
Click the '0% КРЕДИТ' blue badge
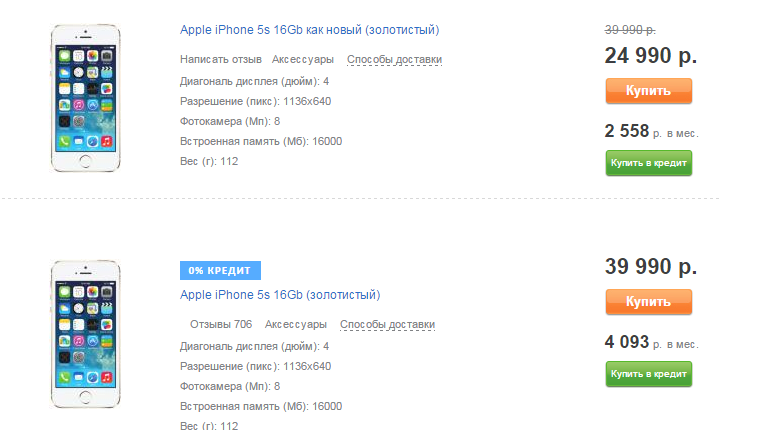[x=220, y=270]
